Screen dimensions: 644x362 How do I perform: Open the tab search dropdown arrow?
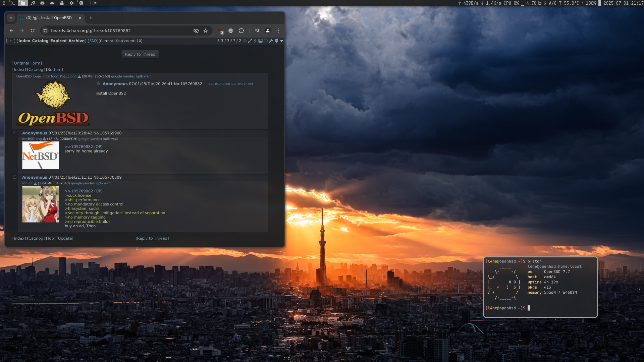click(x=11, y=18)
